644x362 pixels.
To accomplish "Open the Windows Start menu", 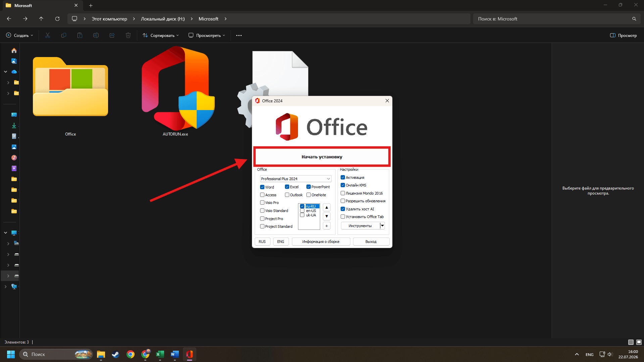I will pos(11,354).
